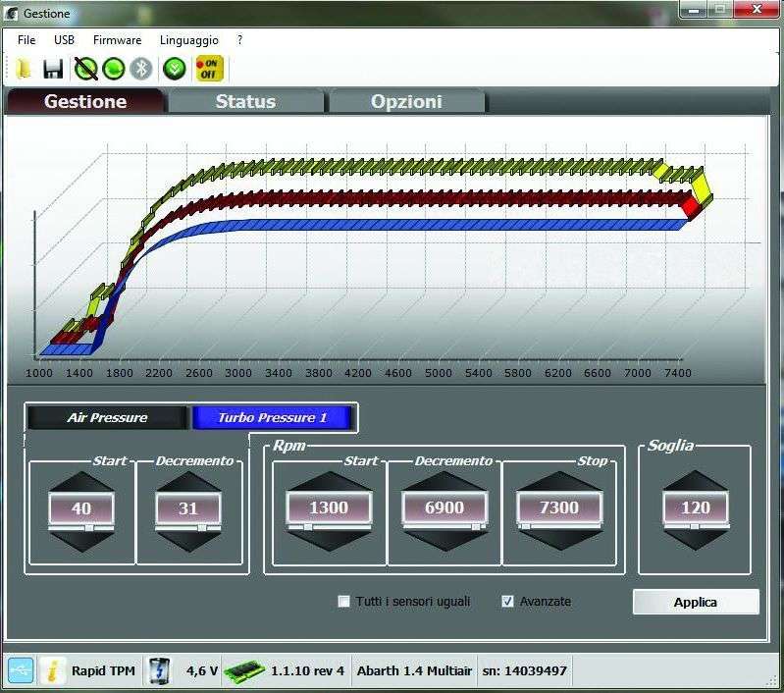Switch to the Gestione tab

point(85,101)
